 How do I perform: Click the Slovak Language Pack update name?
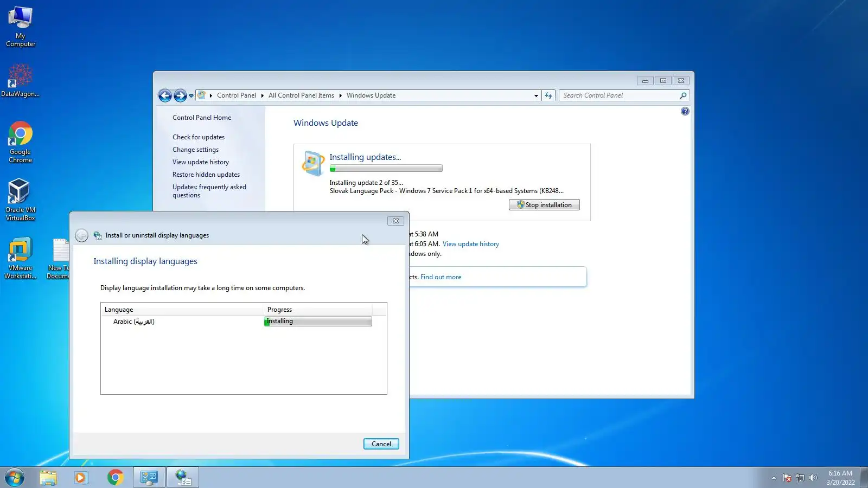tap(446, 191)
